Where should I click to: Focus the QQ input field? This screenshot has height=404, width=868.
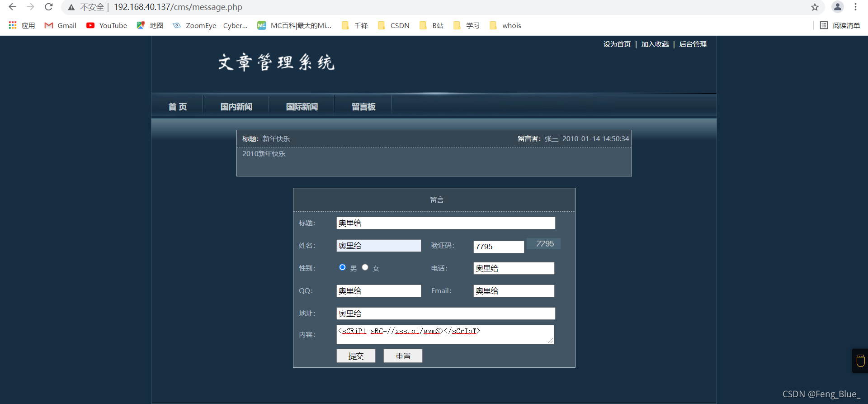click(379, 291)
